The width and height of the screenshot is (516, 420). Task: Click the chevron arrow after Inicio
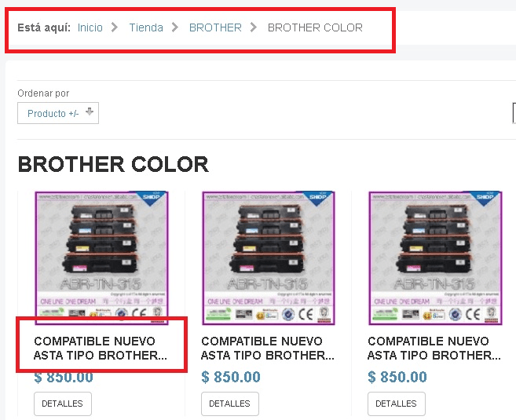click(x=115, y=27)
